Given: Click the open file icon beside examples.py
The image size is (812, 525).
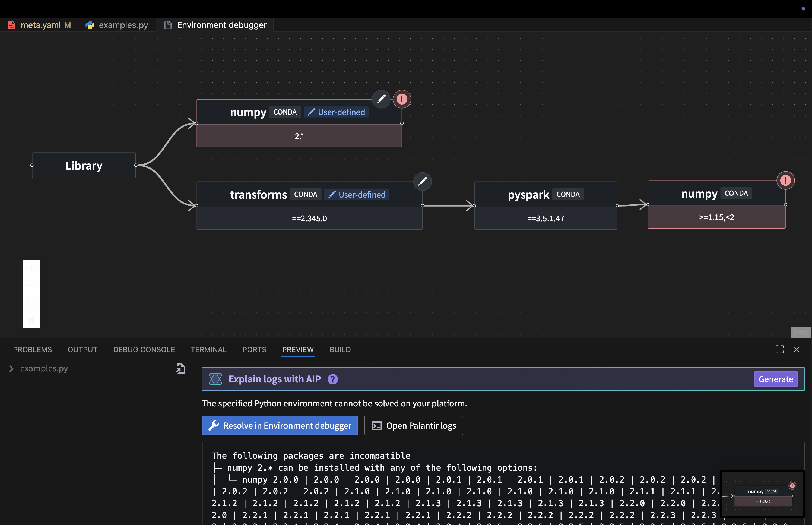Looking at the screenshot, I should coord(180,369).
